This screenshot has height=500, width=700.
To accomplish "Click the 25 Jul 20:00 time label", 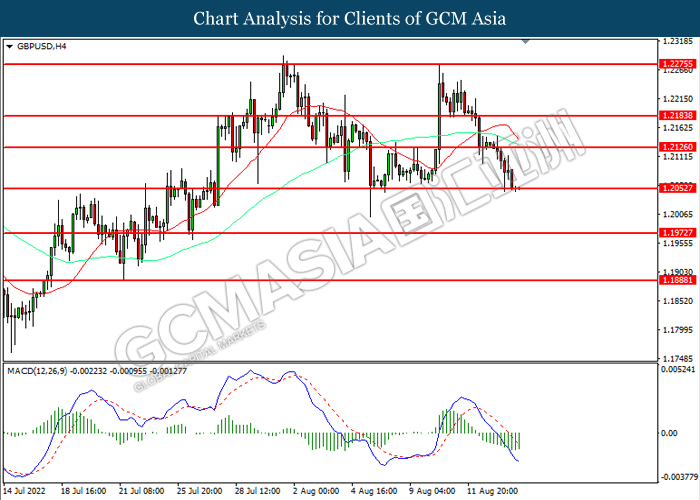I will 200,491.
